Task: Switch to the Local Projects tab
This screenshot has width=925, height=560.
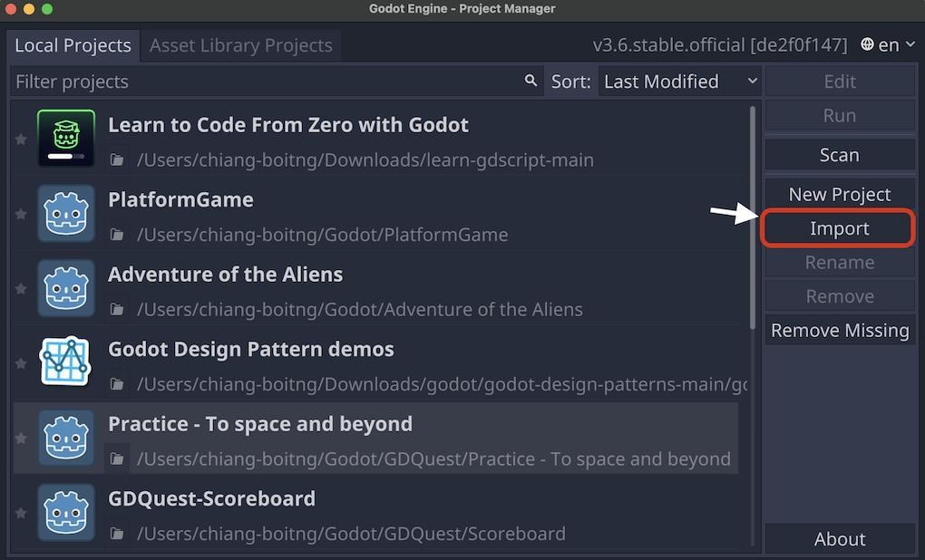Action: 73,45
